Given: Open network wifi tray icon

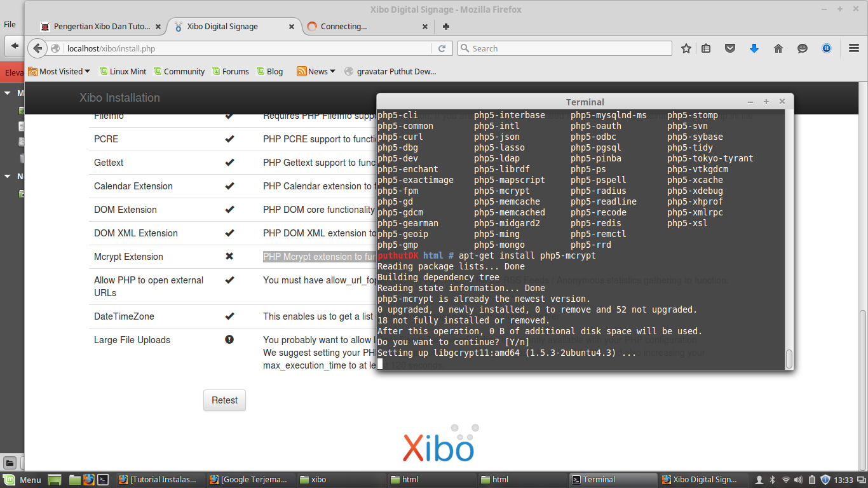Looking at the screenshot, I should tap(786, 480).
